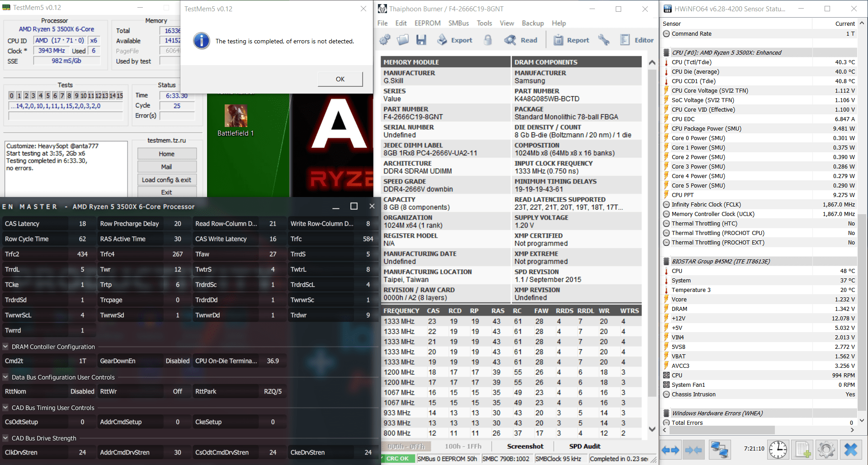Screen dimensions: 868x465
Task: Click HWiNFO horizontal scrollbar right arrow
Action: (853, 430)
